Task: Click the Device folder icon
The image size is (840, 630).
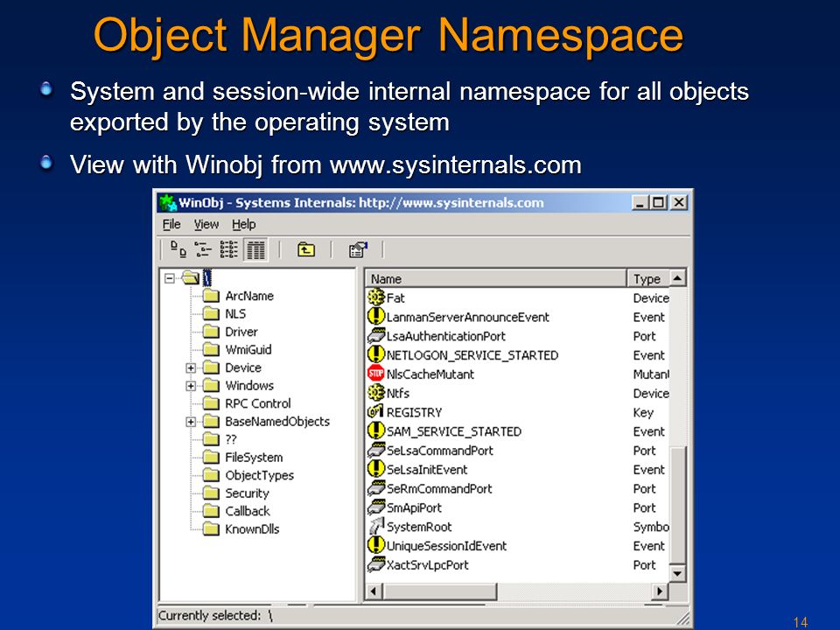Action: pyautogui.click(x=211, y=367)
